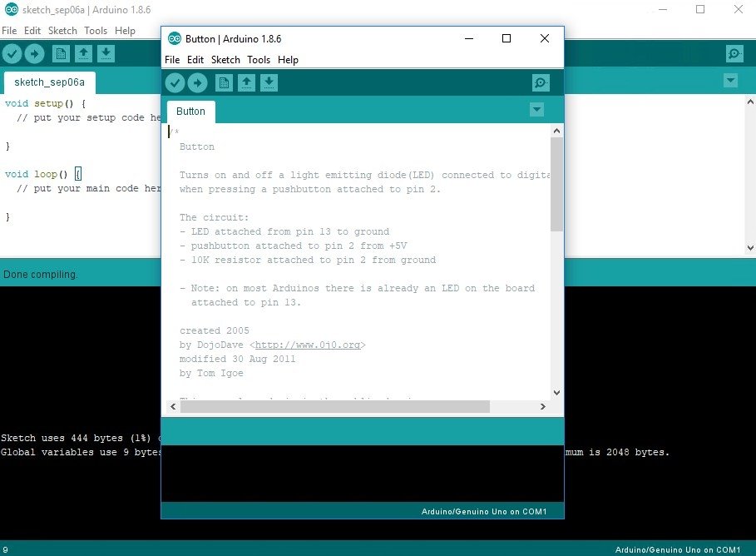Click 'pushbutton attached to pin 2 from +5V' line
The width and height of the screenshot is (756, 556).
(293, 246)
